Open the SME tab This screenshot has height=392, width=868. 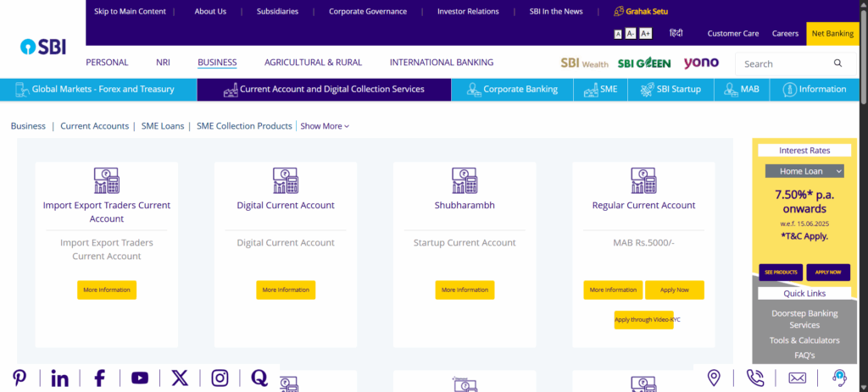[601, 90]
